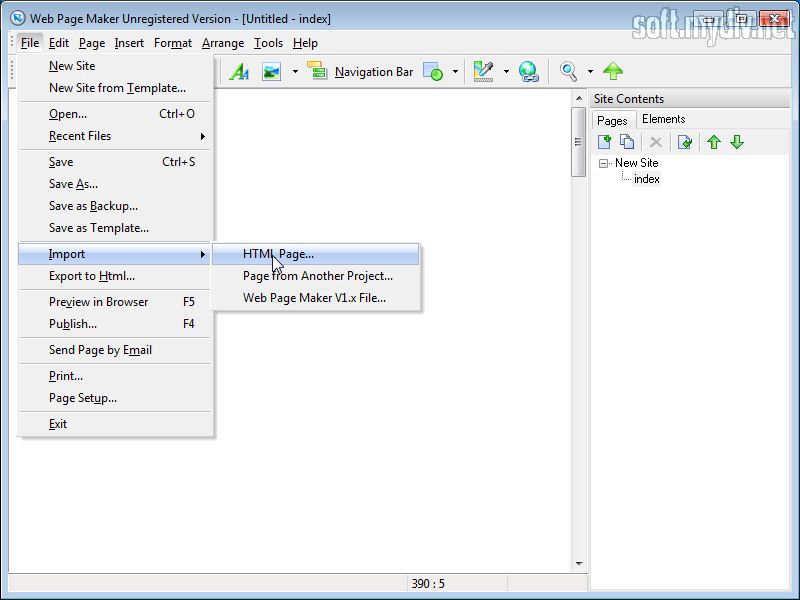Click the Web Page Maker title bar icon
Image resolution: width=800 pixels, height=600 pixels.
pyautogui.click(x=18, y=19)
